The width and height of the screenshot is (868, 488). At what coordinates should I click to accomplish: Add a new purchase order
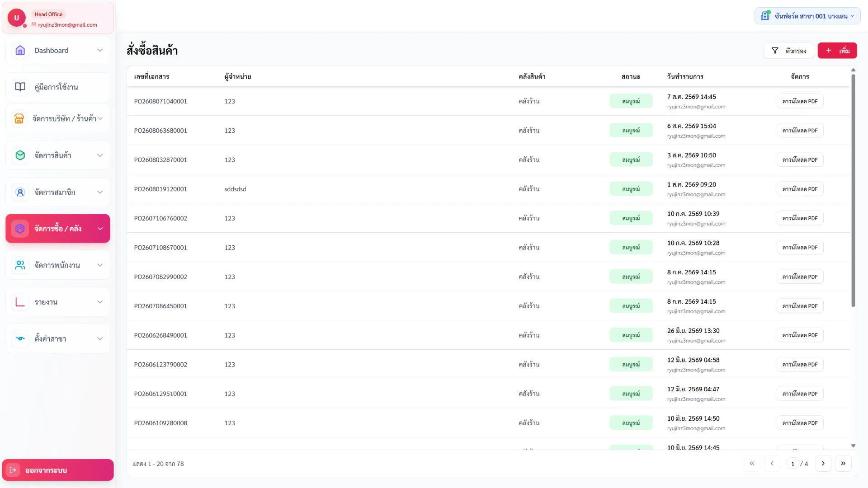(x=837, y=51)
